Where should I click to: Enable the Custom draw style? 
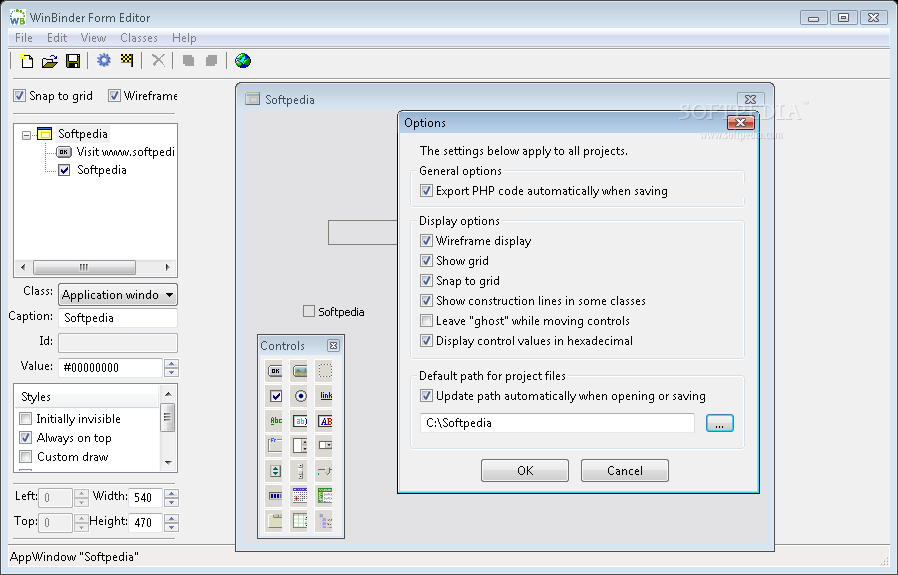click(25, 456)
